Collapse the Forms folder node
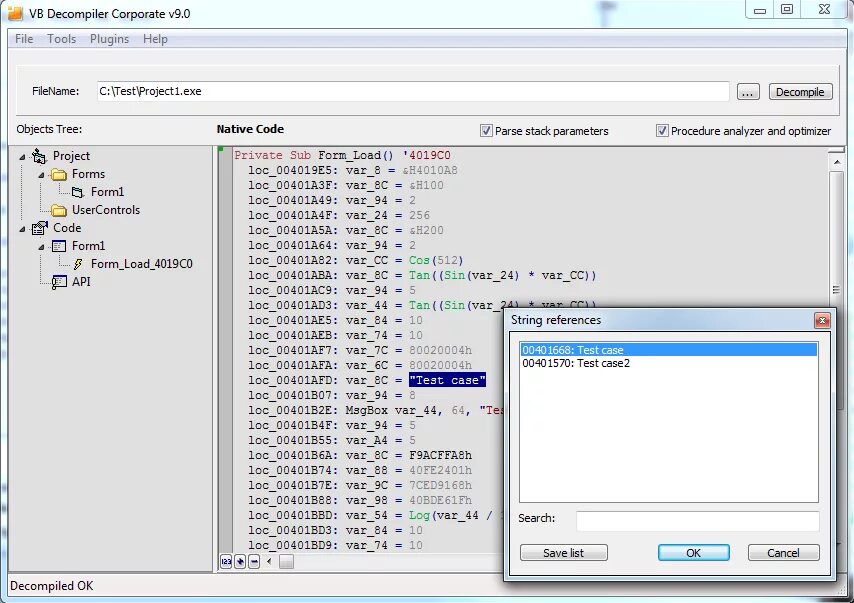Screen dimensions: 854x603 41,175
